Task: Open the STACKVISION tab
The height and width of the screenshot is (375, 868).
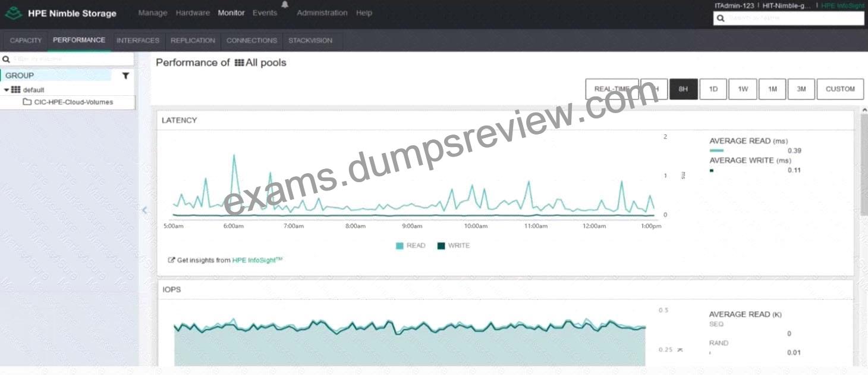Action: (x=310, y=40)
